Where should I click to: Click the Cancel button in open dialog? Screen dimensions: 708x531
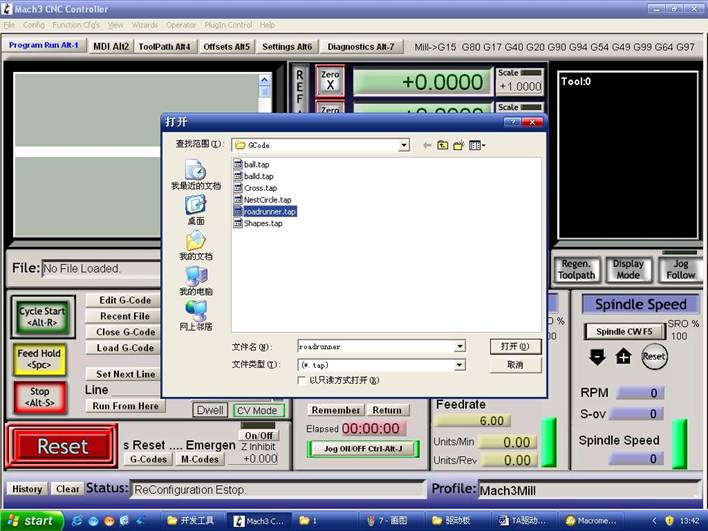[515, 365]
